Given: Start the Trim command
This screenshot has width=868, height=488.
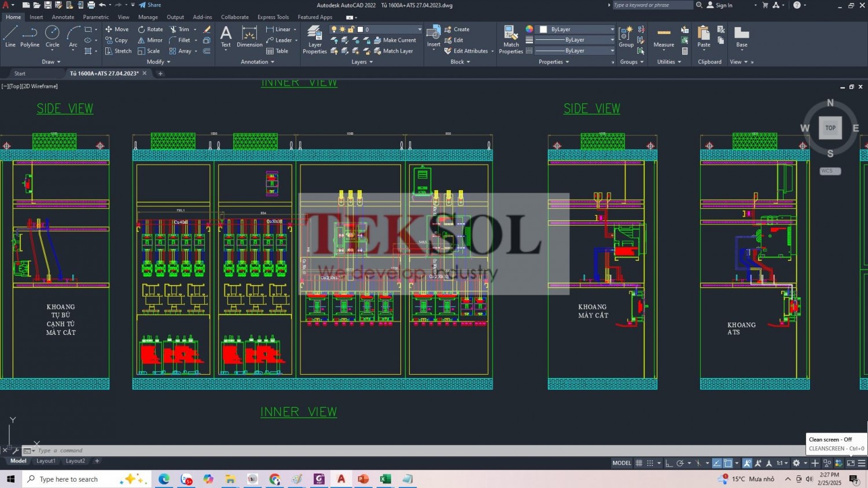Looking at the screenshot, I should (x=179, y=29).
